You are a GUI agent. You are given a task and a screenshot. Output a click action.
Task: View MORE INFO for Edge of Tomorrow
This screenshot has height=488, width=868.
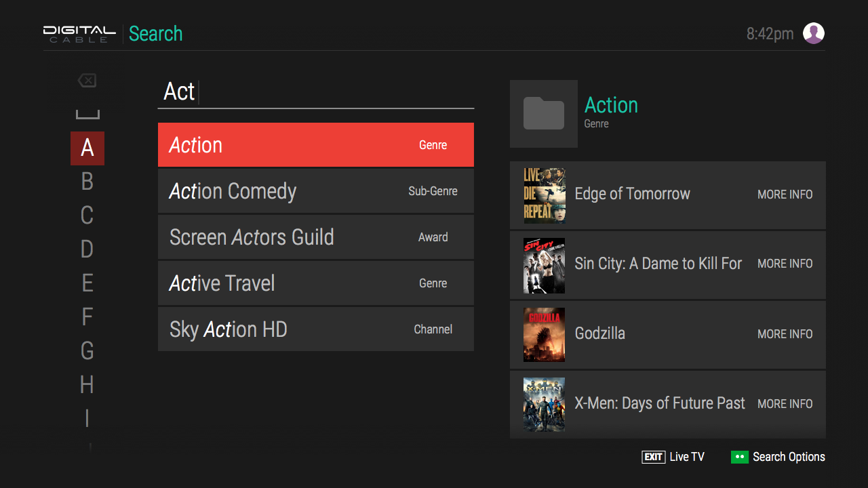click(x=785, y=195)
